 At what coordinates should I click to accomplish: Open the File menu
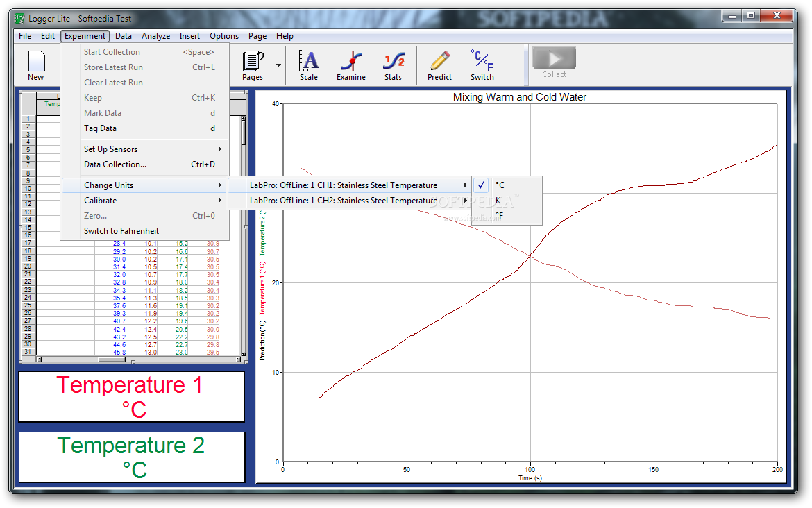25,35
